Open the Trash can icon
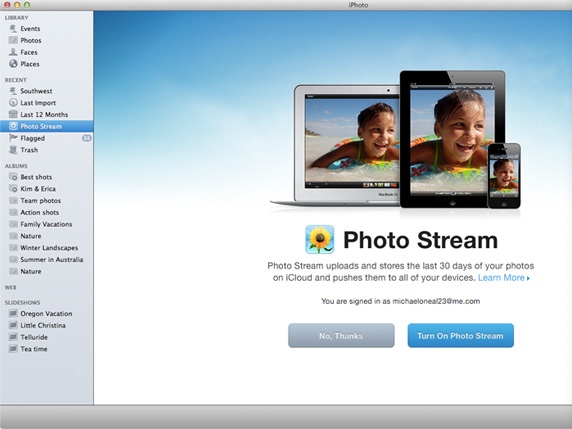The image size is (572, 429). (x=13, y=150)
